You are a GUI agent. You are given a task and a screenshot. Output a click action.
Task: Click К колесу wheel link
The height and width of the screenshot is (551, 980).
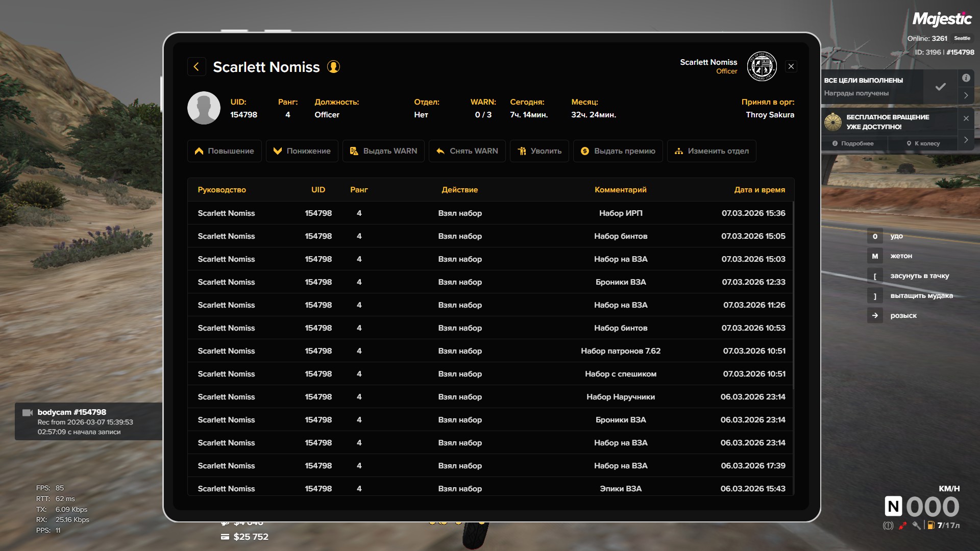click(x=923, y=143)
